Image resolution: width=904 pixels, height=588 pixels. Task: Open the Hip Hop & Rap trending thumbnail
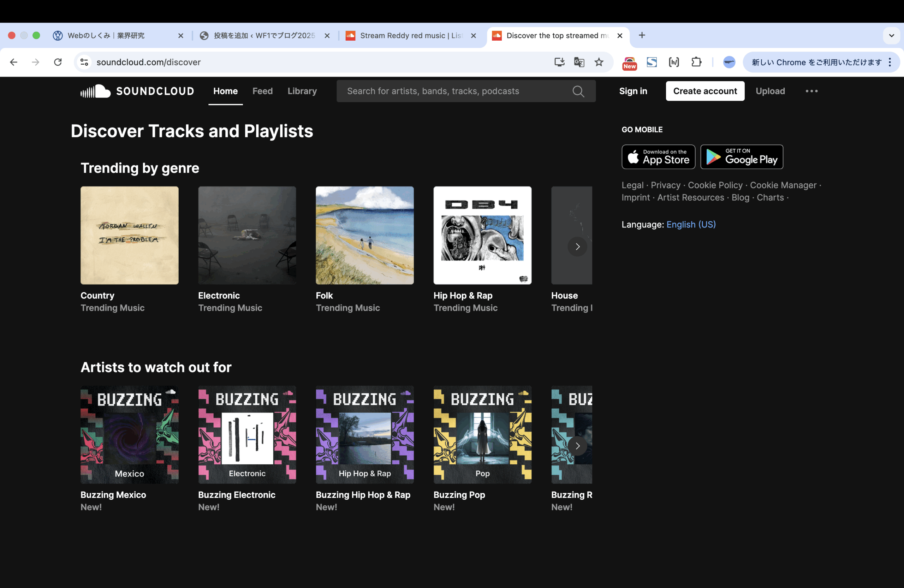click(482, 235)
